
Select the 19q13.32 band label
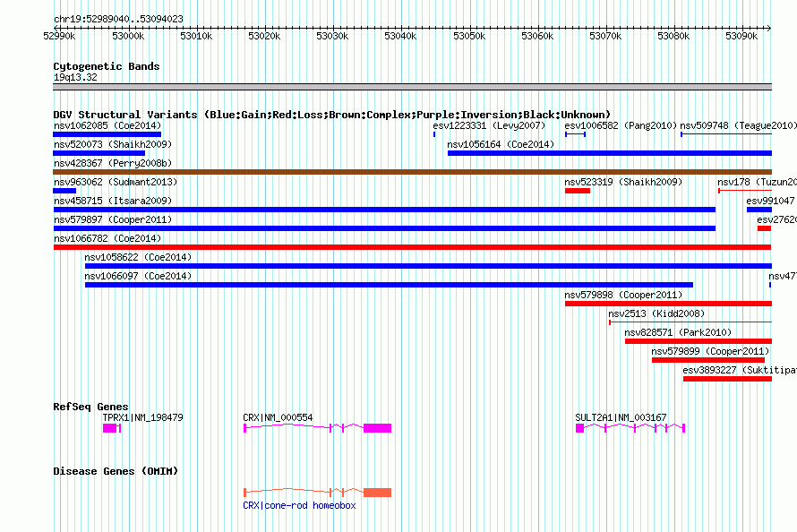75,77
